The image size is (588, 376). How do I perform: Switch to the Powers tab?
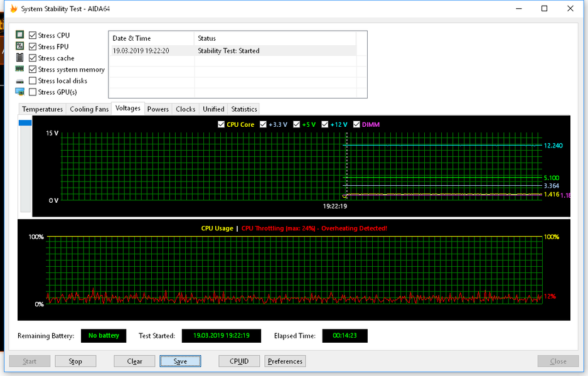158,109
